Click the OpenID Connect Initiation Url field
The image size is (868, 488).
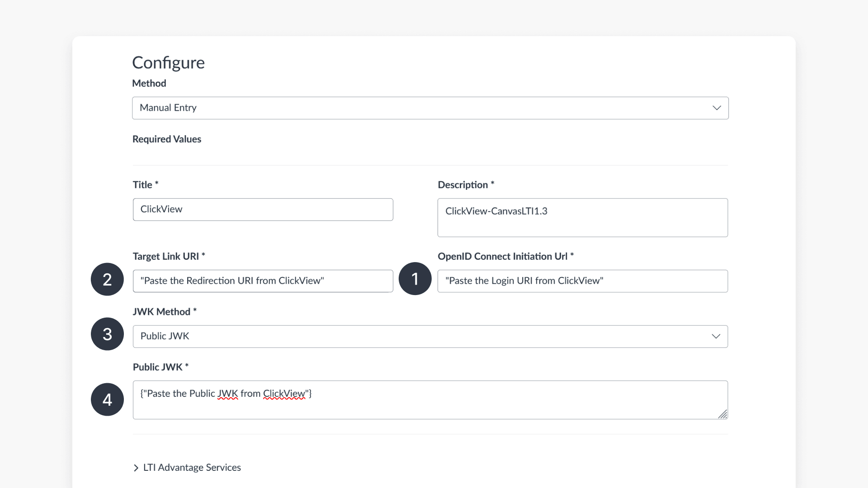(x=582, y=281)
